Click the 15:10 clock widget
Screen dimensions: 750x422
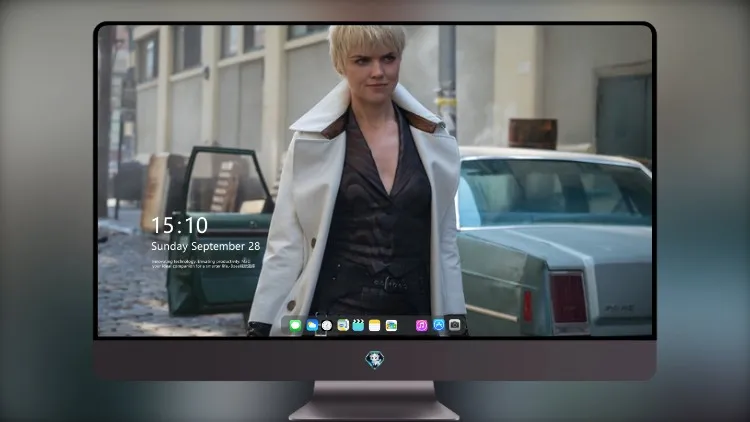coord(179,225)
